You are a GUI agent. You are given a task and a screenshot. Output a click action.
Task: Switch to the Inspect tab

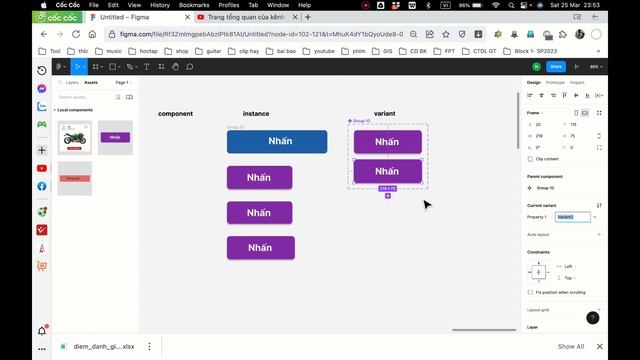[x=577, y=82]
